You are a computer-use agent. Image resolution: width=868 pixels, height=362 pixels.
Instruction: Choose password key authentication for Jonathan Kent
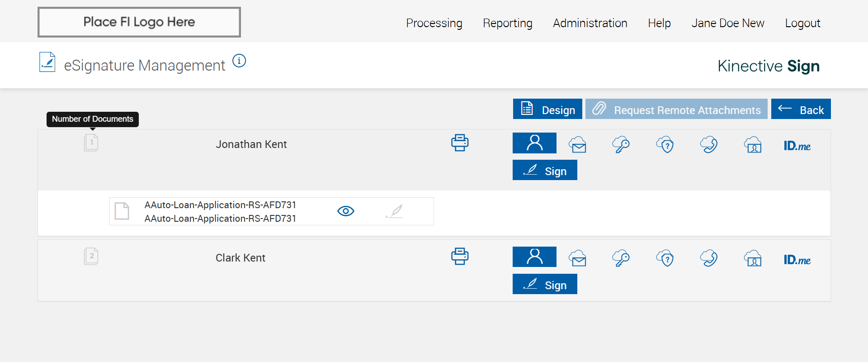tap(621, 145)
